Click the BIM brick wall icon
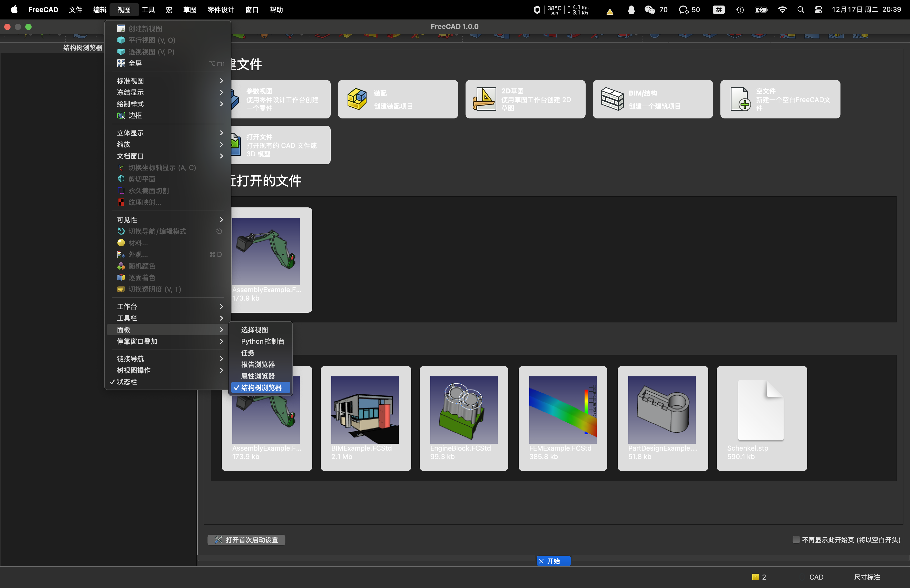 [612, 99]
